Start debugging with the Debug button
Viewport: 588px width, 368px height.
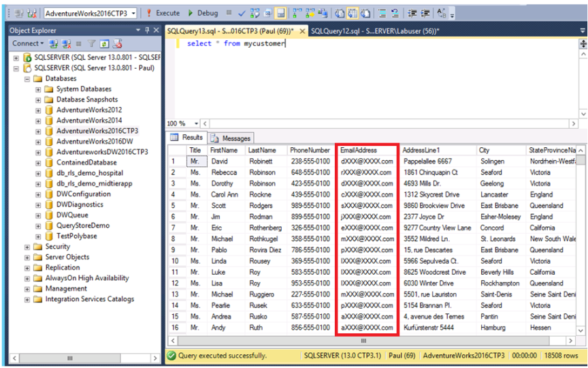tap(203, 13)
